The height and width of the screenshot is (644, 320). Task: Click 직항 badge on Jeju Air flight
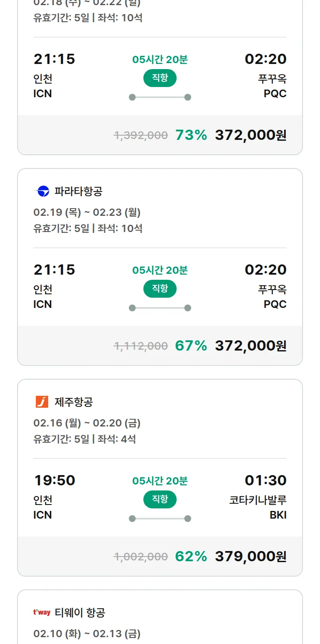coord(160,499)
